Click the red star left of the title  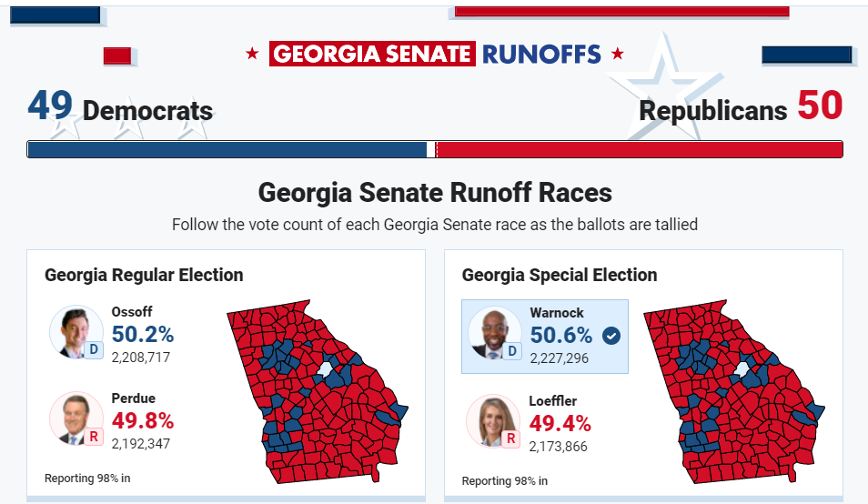click(x=252, y=54)
